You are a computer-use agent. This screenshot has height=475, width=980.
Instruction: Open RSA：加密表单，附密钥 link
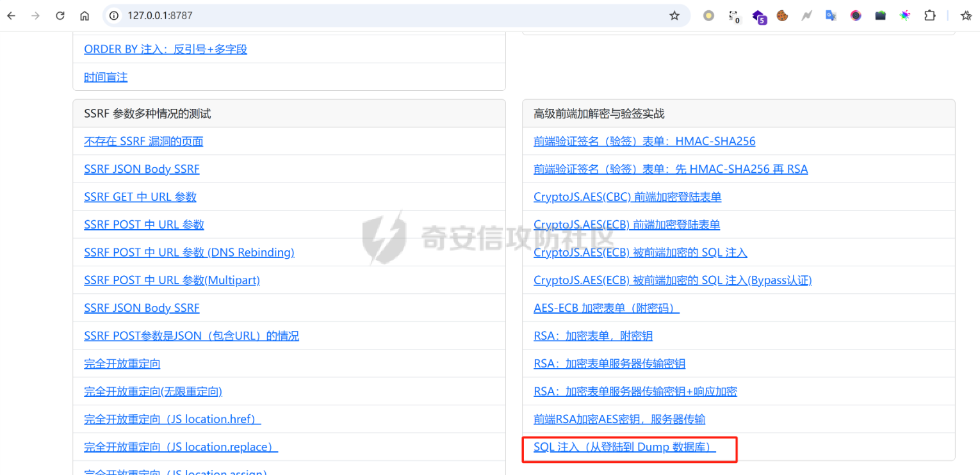coord(593,336)
